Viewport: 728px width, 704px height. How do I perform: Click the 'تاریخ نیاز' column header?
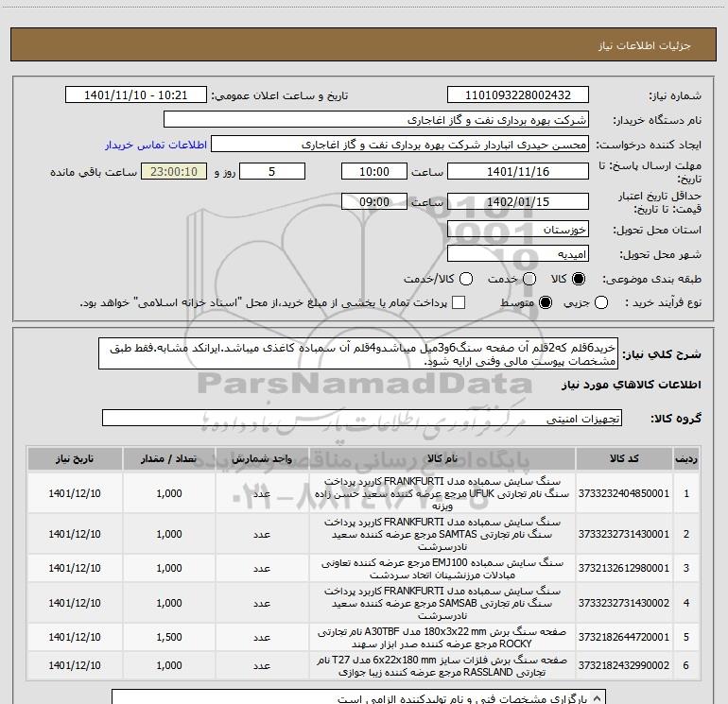[x=75, y=458]
